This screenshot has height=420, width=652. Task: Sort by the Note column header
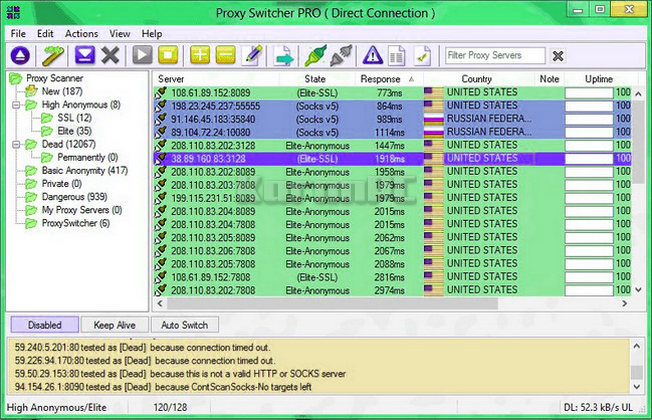[549, 79]
